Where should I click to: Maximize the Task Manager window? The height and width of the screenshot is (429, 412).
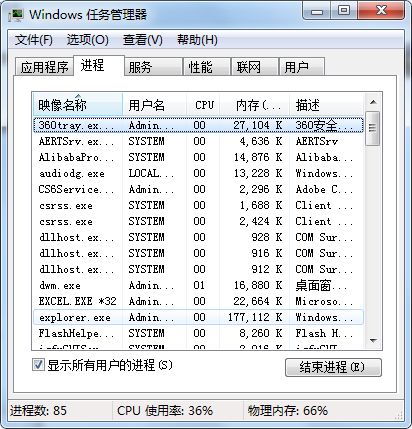pos(344,11)
